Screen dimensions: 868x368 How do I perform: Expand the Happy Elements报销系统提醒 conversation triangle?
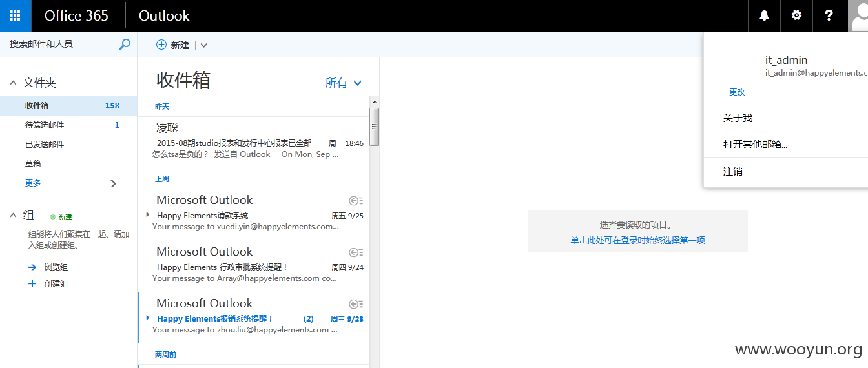click(x=148, y=318)
